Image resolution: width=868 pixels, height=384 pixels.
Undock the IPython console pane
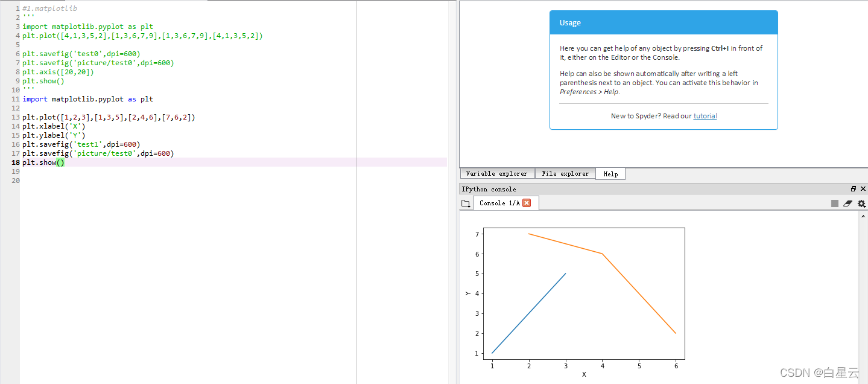[854, 189]
